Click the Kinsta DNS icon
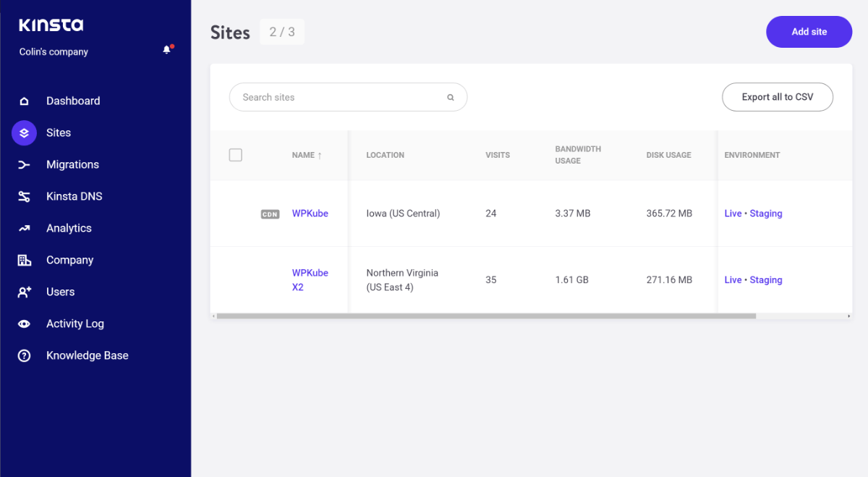The image size is (868, 477). pyautogui.click(x=24, y=196)
